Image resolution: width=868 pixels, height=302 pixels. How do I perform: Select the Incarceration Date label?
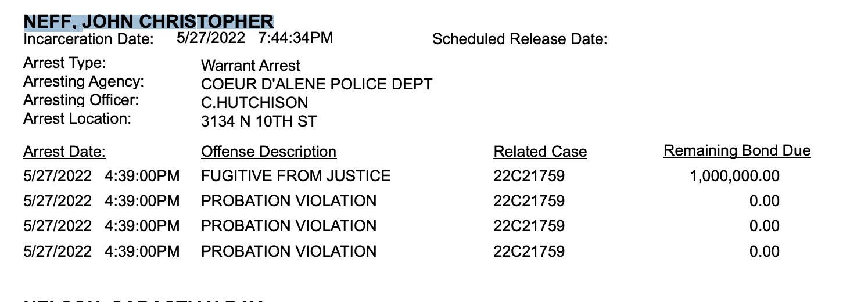click(x=89, y=39)
